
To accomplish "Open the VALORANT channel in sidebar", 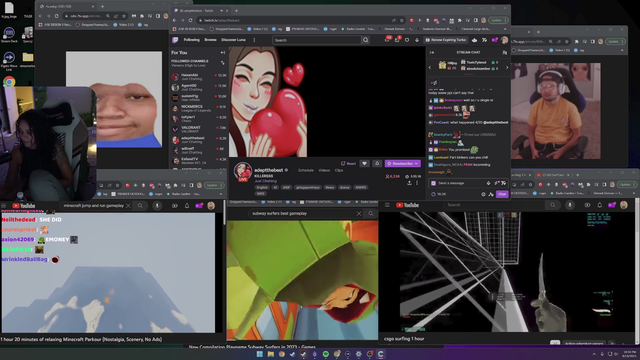I will 198,129.
